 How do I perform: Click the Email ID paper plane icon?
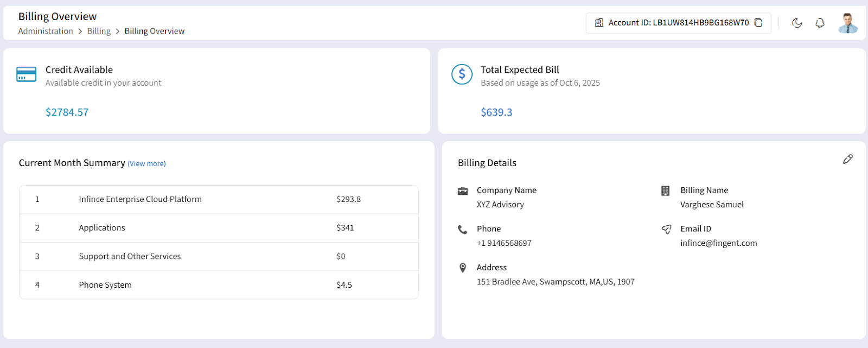pos(666,229)
